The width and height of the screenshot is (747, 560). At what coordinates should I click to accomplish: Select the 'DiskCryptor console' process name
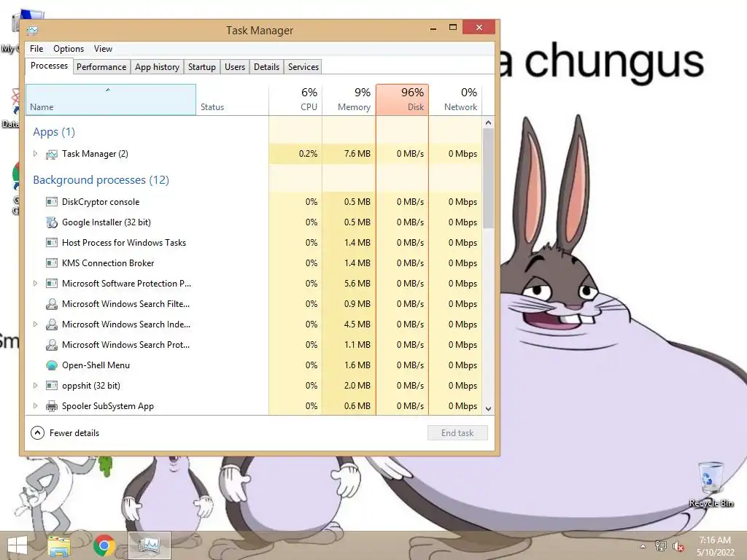click(x=101, y=202)
